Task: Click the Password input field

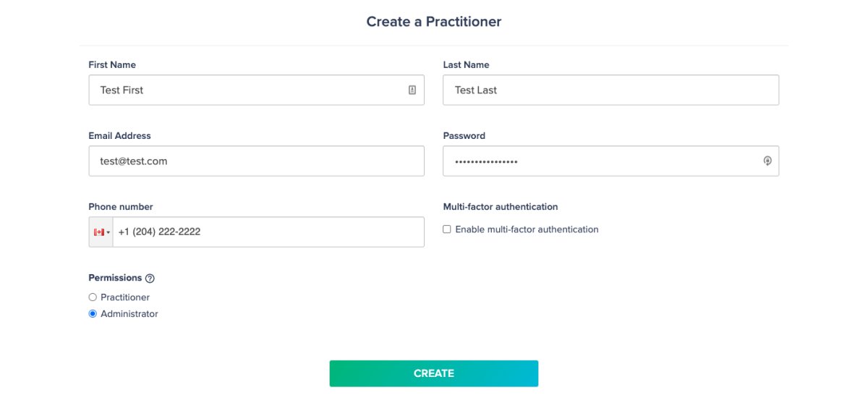Action: pos(610,161)
